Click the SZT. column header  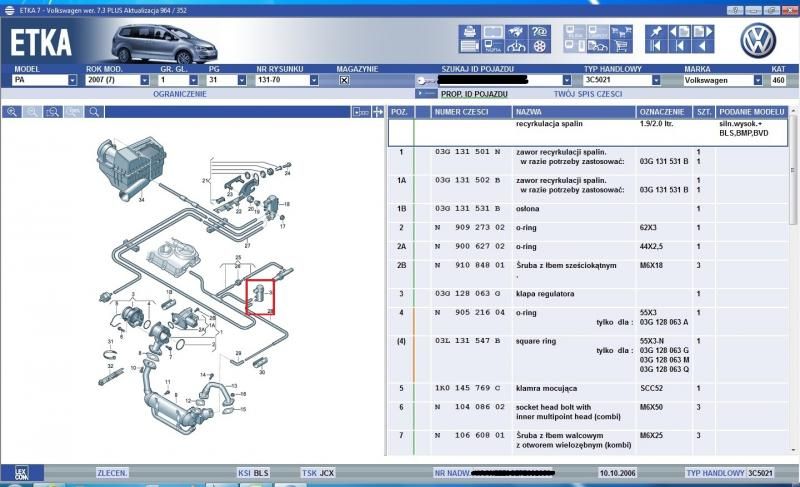[704, 112]
